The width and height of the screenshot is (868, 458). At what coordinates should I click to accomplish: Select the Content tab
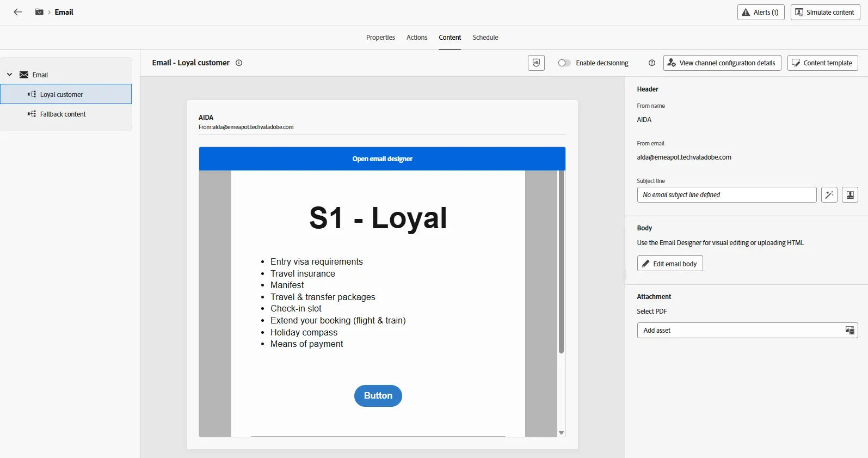click(x=450, y=38)
